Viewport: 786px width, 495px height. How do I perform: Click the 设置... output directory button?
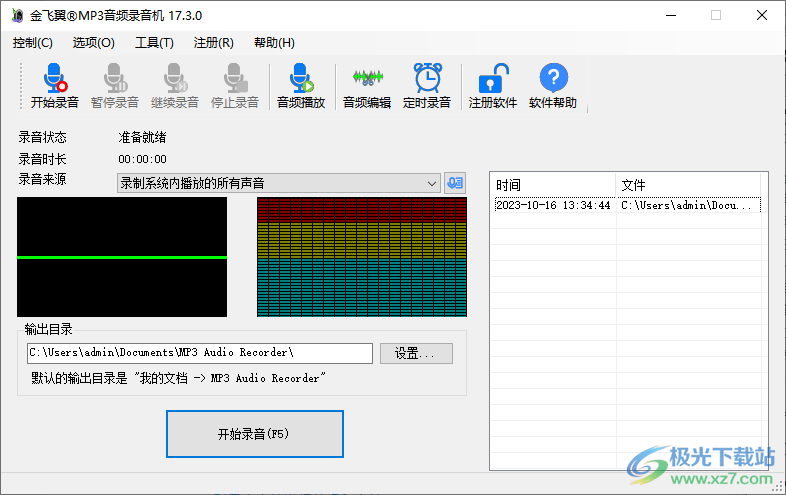click(416, 354)
